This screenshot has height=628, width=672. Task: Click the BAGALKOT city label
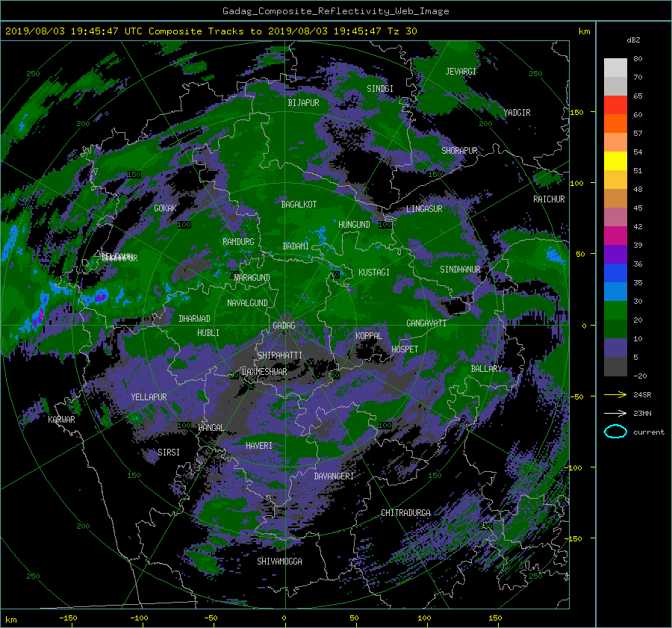(x=299, y=205)
